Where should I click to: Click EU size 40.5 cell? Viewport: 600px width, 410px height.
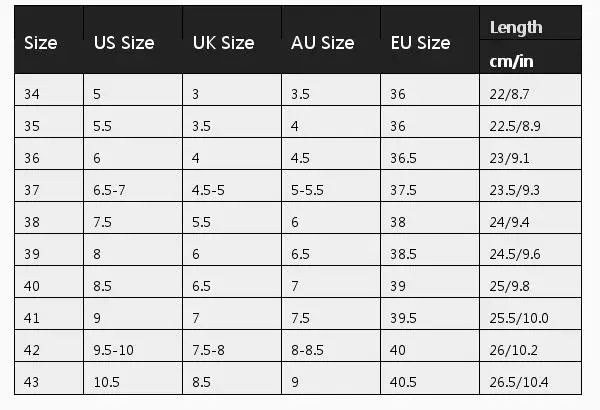click(430, 378)
